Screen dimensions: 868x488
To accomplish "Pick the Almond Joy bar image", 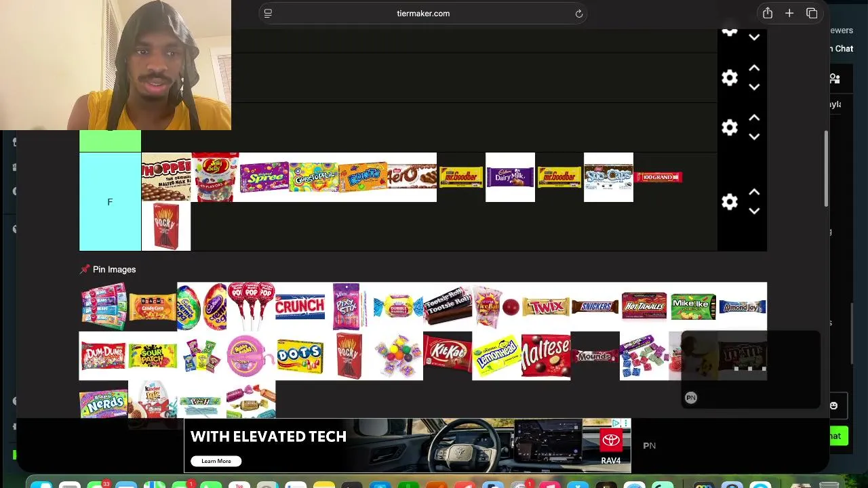I will 743,307.
